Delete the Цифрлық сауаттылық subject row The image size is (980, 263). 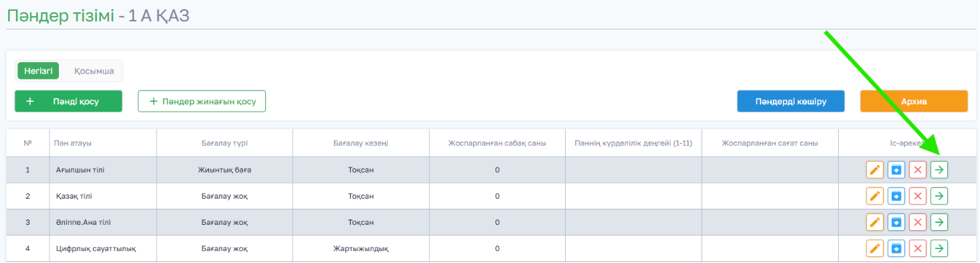click(918, 248)
